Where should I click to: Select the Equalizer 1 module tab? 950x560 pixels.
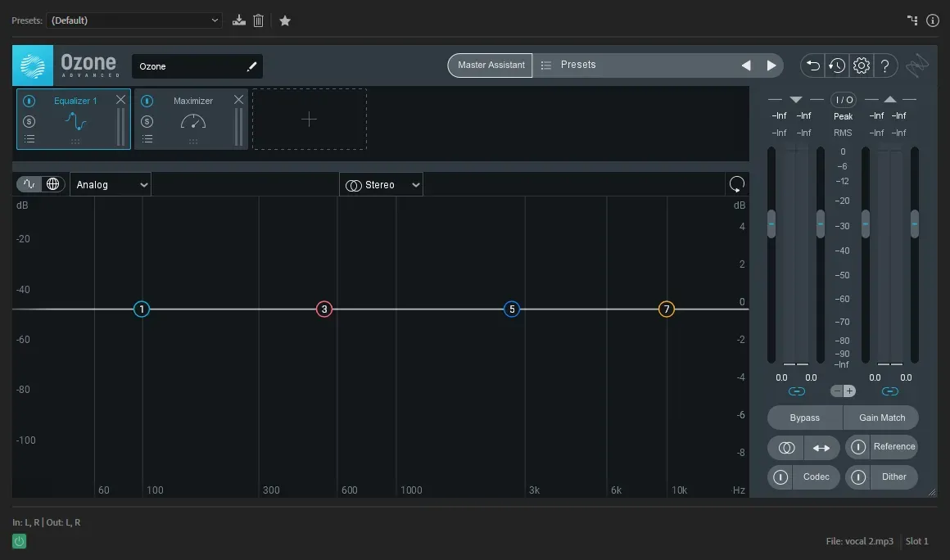74,120
